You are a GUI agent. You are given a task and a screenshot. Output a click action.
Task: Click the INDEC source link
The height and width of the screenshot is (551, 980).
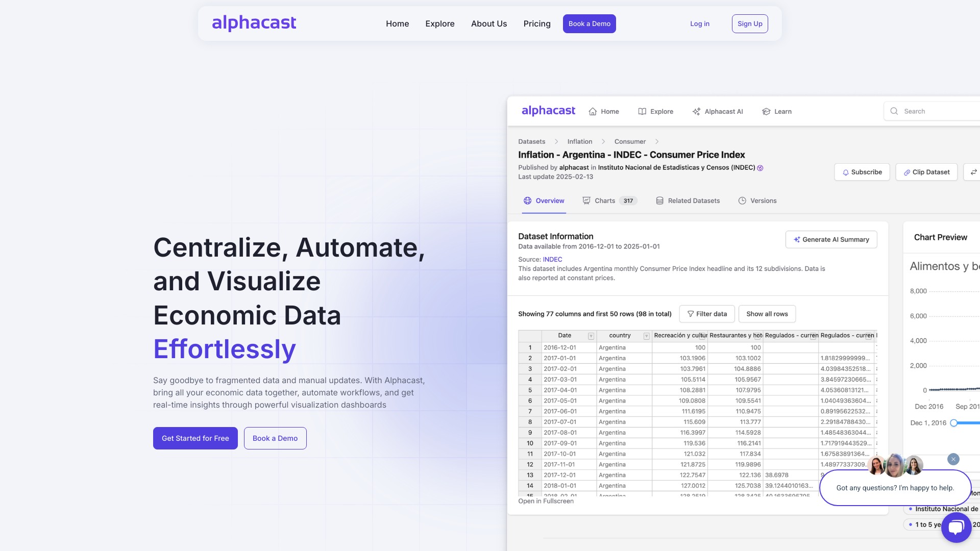tap(552, 259)
